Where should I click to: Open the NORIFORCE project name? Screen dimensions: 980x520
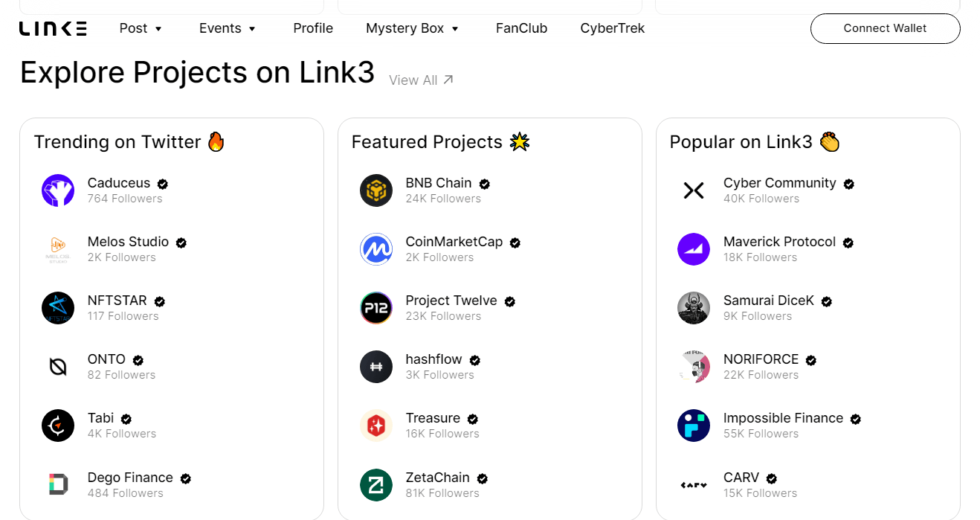(761, 359)
